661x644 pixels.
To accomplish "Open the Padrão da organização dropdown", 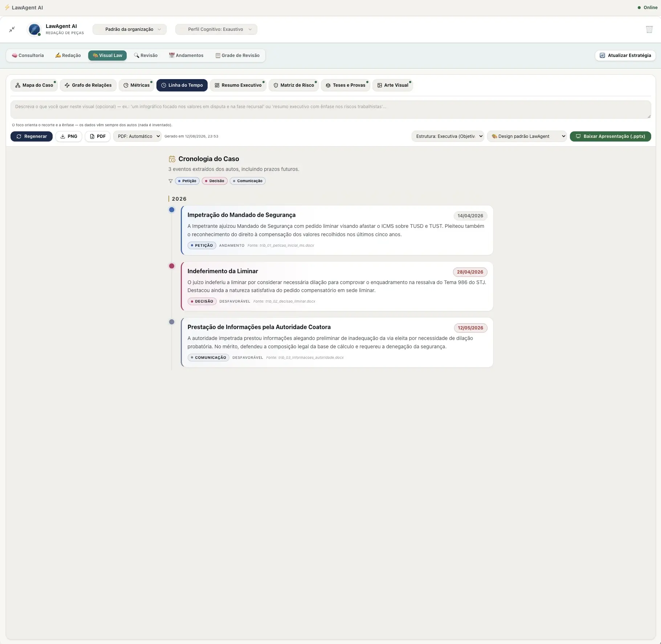I will (130, 29).
